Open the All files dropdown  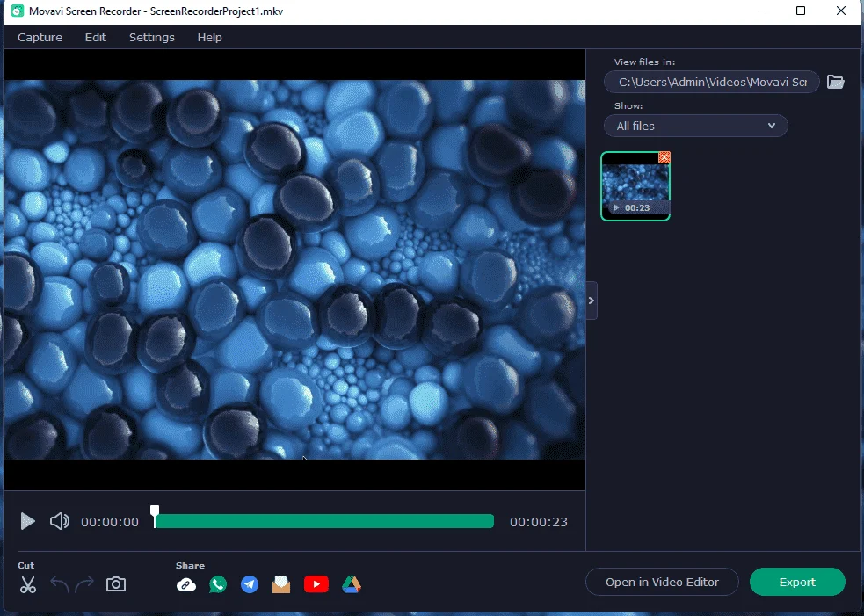tap(696, 126)
